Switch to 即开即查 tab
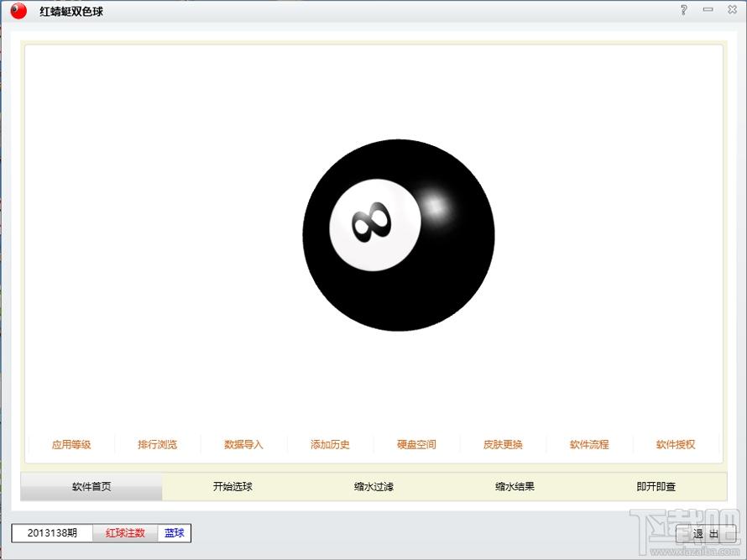This screenshot has width=747, height=560. coord(656,487)
